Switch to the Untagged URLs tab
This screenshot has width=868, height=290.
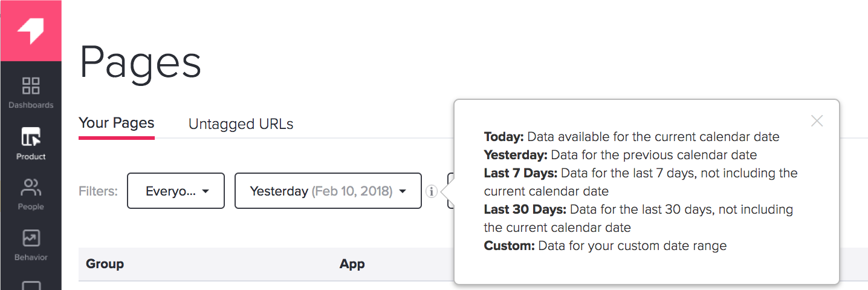tap(241, 124)
